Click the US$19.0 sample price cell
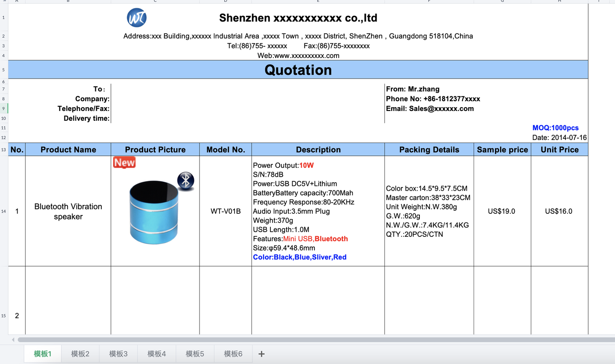 pyautogui.click(x=502, y=211)
